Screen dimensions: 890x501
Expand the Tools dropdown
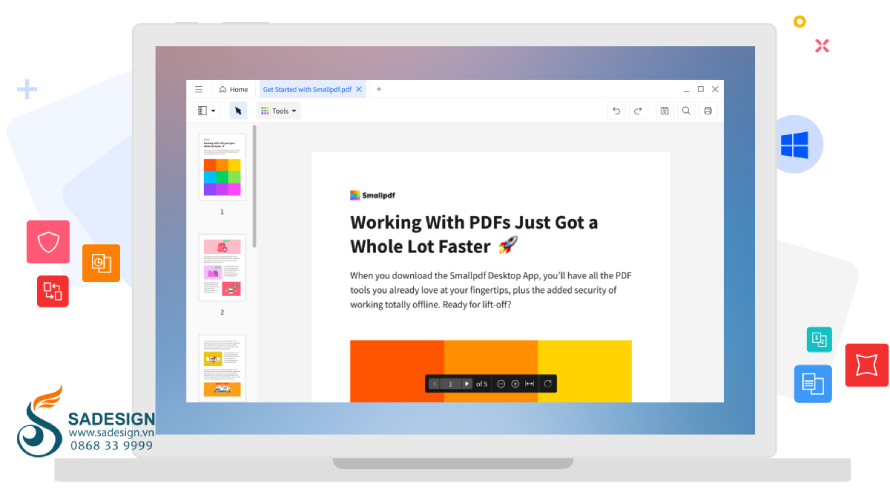279,111
